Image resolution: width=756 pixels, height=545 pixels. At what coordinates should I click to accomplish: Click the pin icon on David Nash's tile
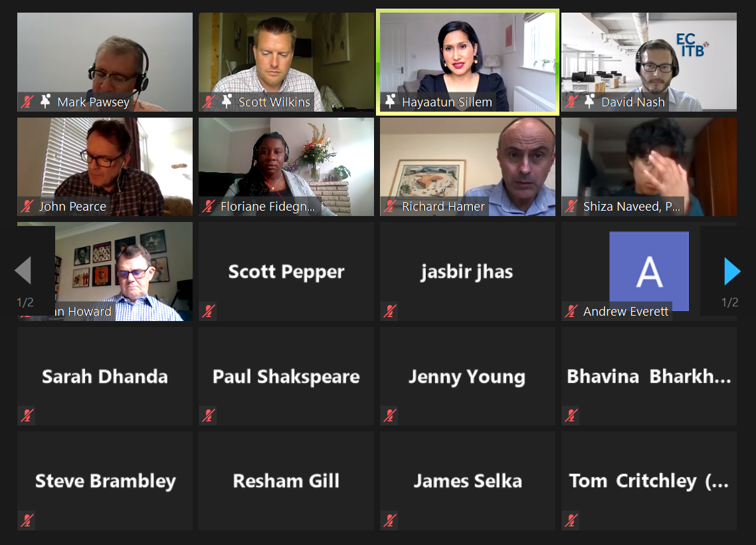click(x=589, y=101)
